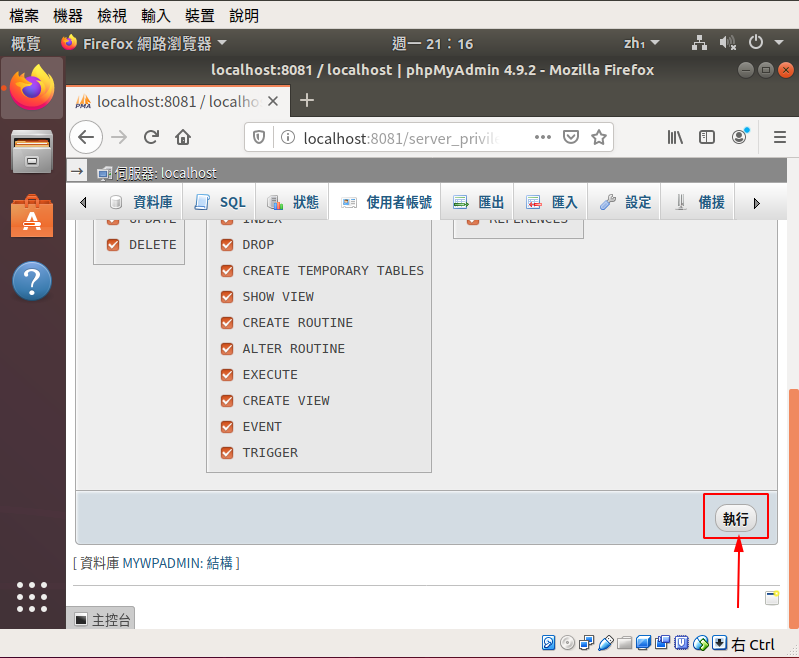Go to Firefox home page
Image resolution: width=799 pixels, height=658 pixels.
[183, 137]
